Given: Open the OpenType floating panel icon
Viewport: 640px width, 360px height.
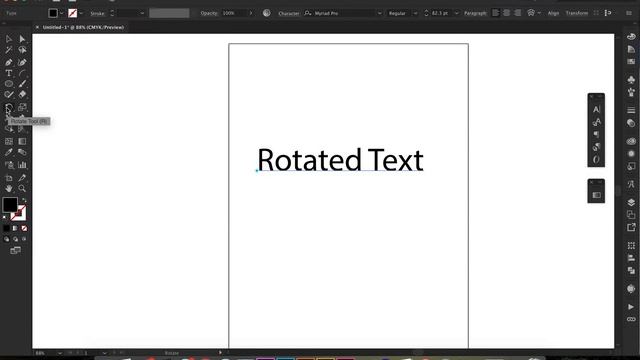Looking at the screenshot, I should point(596,159).
